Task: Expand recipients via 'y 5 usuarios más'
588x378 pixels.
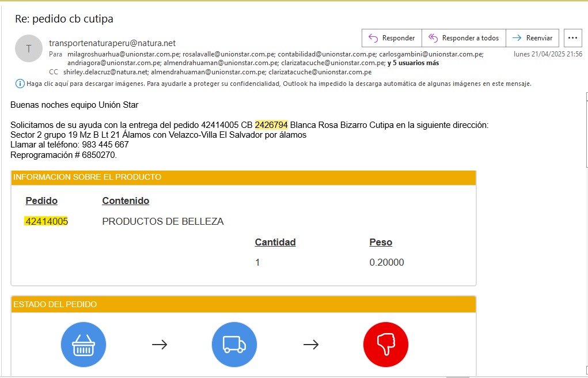Action: 413,63
